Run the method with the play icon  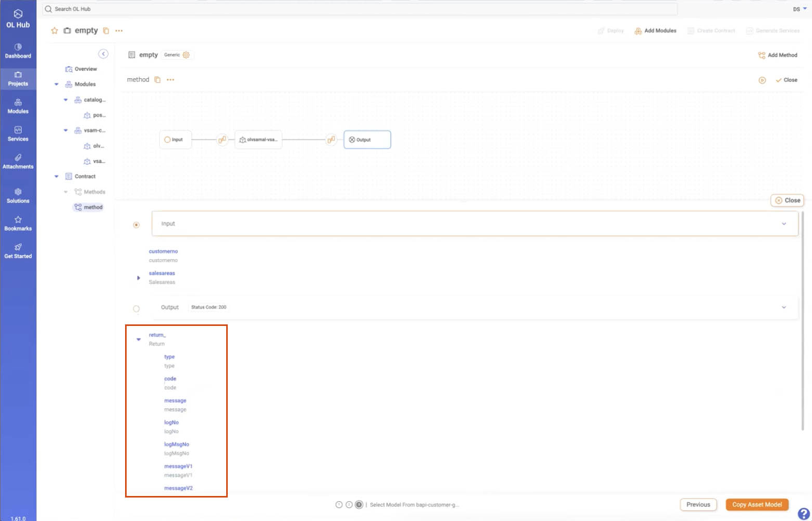[x=762, y=80]
